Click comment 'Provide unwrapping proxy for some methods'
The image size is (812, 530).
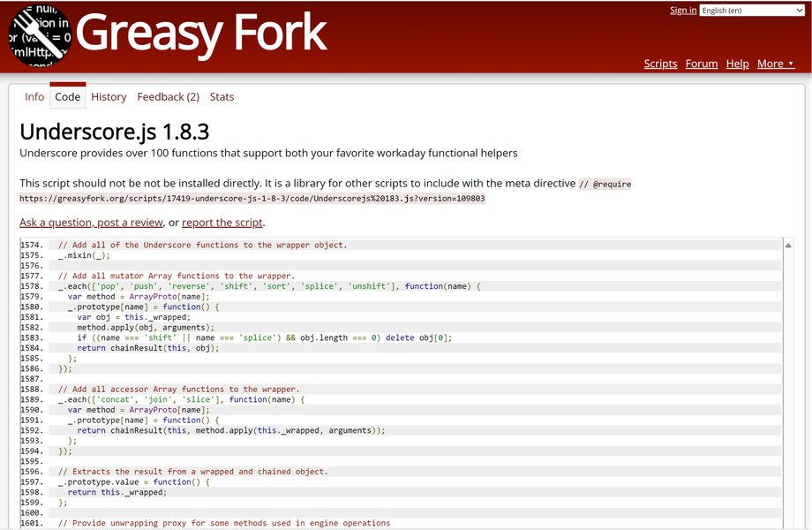pyautogui.click(x=224, y=523)
